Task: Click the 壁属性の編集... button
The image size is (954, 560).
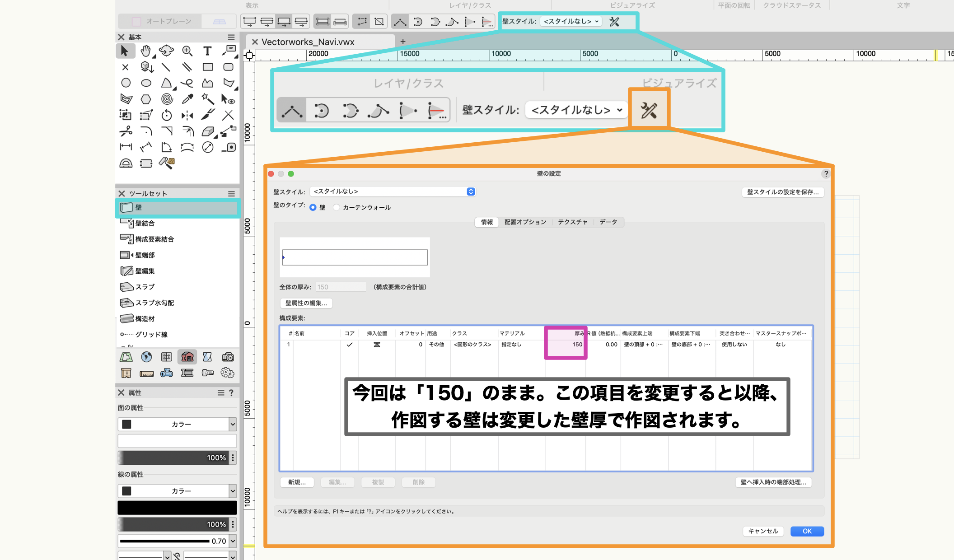Action: pyautogui.click(x=306, y=303)
